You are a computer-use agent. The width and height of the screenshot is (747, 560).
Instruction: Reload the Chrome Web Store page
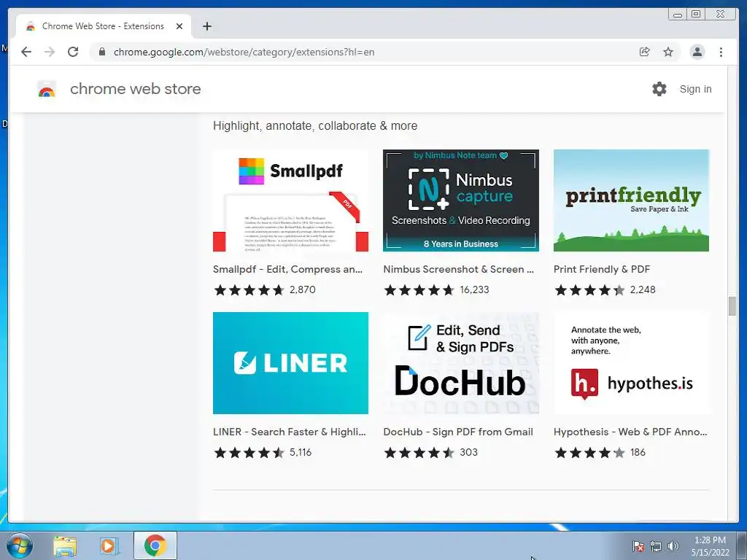tap(73, 52)
